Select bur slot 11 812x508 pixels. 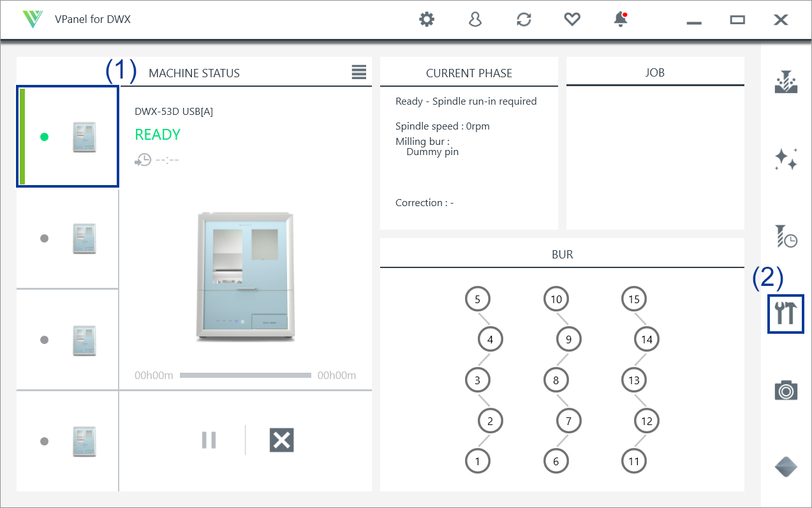click(x=634, y=461)
